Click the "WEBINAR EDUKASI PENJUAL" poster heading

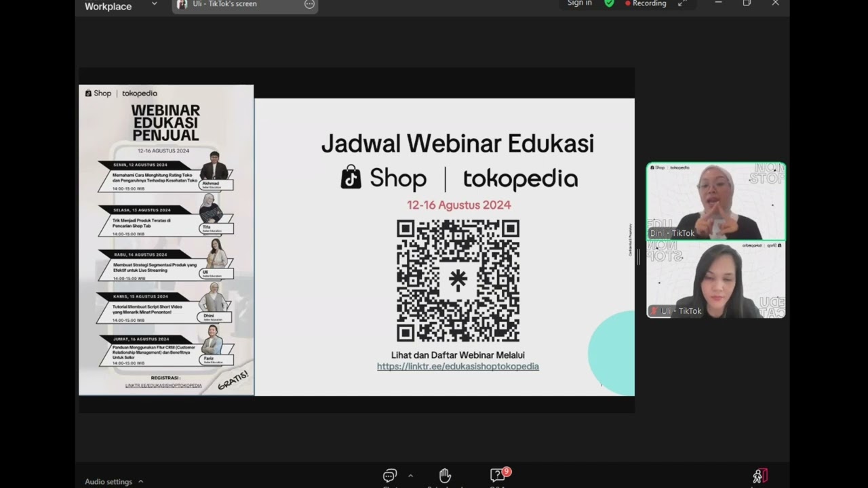[165, 123]
